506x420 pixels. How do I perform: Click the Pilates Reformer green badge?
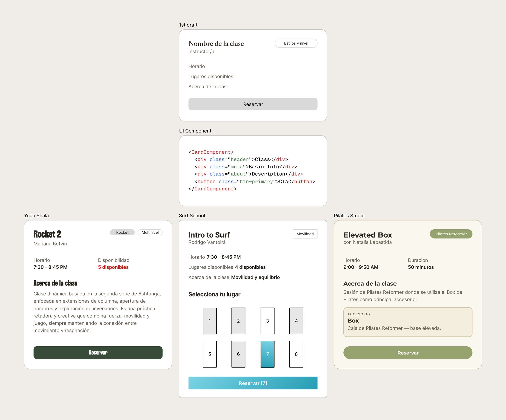[x=451, y=234]
